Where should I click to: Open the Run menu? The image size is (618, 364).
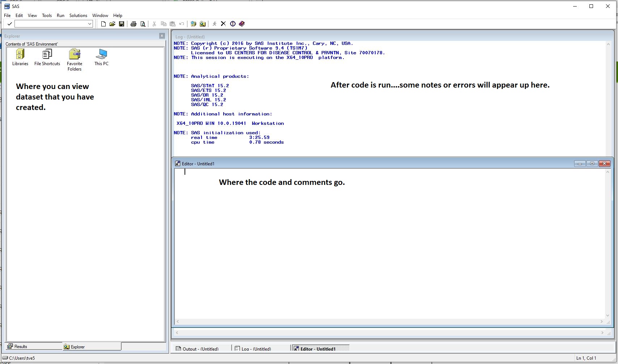pyautogui.click(x=60, y=16)
